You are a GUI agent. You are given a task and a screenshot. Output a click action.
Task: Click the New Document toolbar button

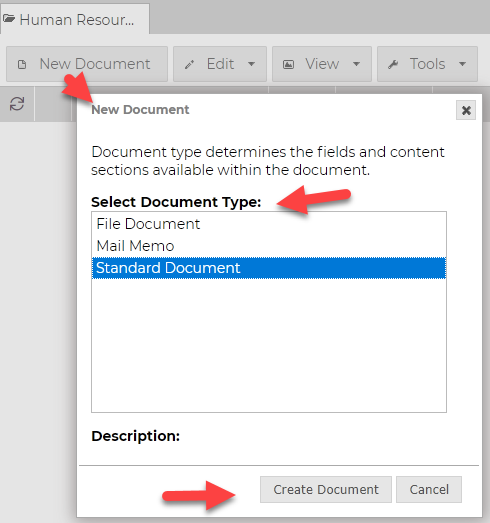click(87, 64)
